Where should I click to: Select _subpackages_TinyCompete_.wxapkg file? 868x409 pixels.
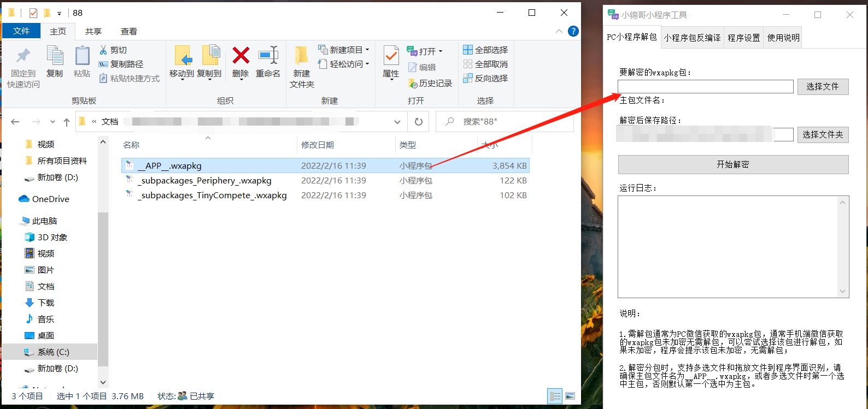pyautogui.click(x=325, y=195)
